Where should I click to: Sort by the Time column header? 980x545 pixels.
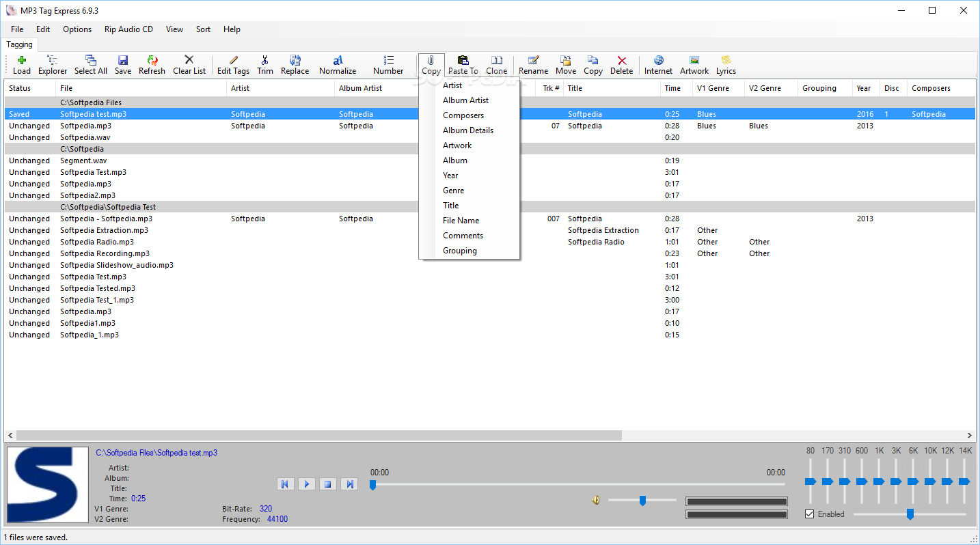[677, 88]
